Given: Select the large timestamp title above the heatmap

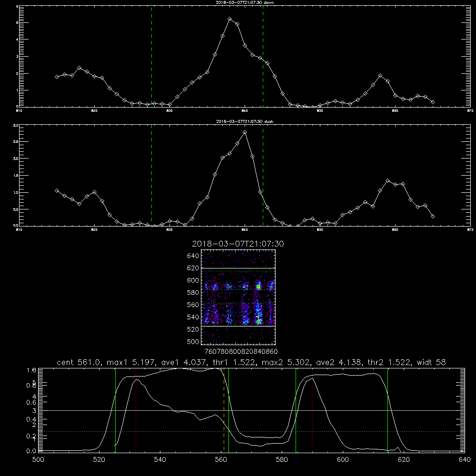Looking at the screenshot, I should pyautogui.click(x=238, y=244).
